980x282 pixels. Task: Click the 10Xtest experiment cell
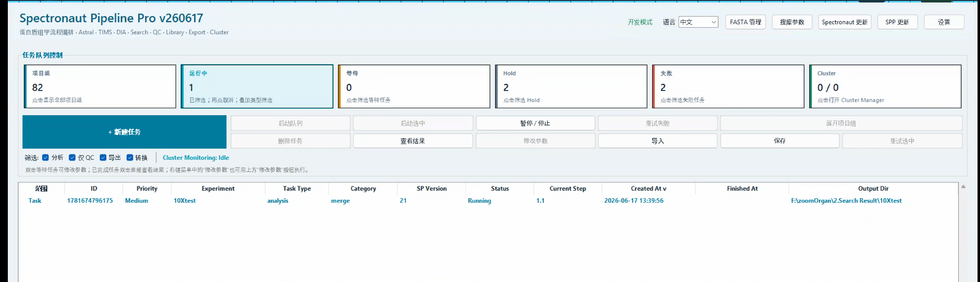coord(185,201)
